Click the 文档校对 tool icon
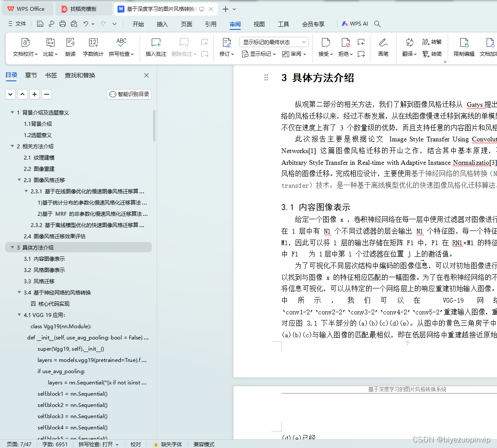The image size is (497, 448). point(25,42)
